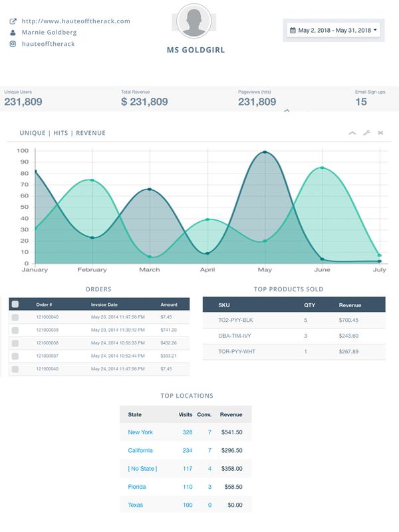399x532 pixels.
Task: Click the conversions value 4 for No State
Action: 209,469
